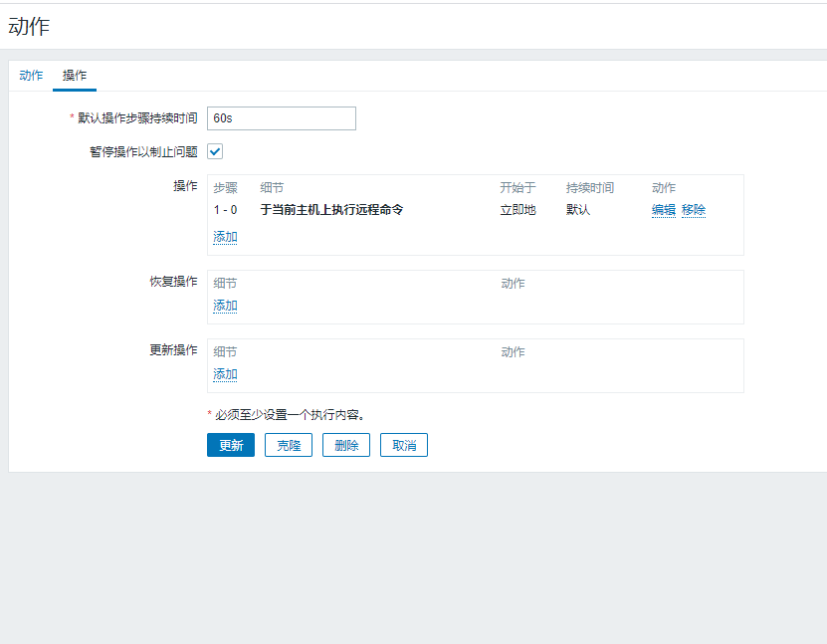This screenshot has width=827, height=644.
Task: Click the 默认操作步骤持续时间 input field
Action: click(281, 118)
